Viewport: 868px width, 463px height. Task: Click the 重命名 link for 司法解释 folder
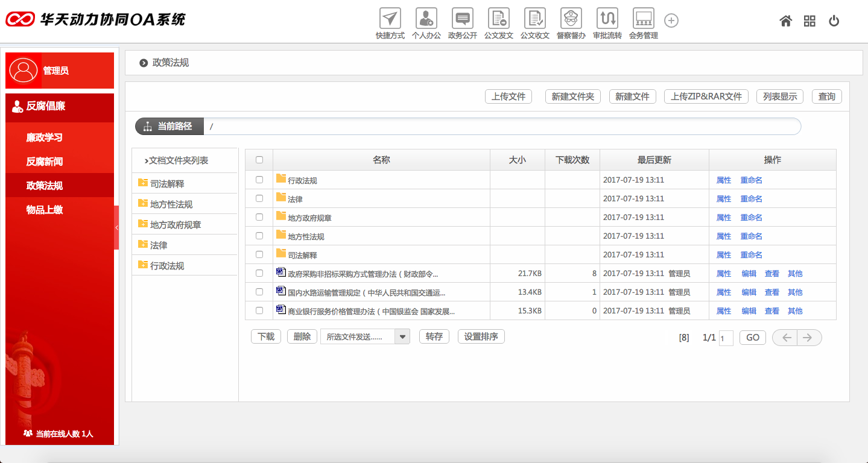(x=751, y=254)
